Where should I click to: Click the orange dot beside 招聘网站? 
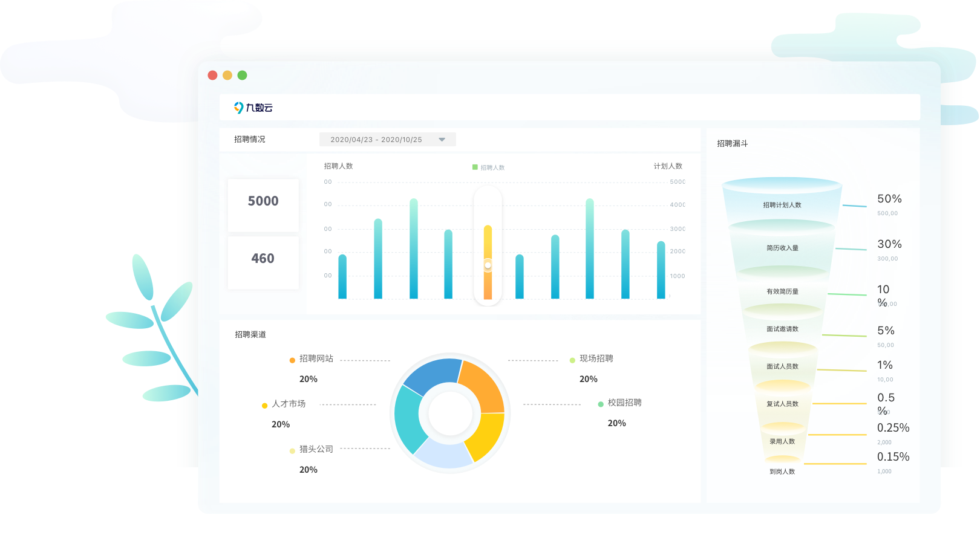292,360
